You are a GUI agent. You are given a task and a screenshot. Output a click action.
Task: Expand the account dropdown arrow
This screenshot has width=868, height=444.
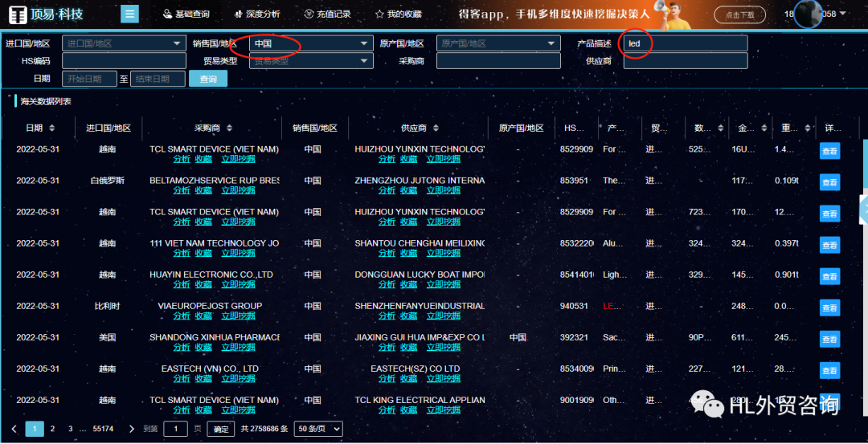[x=843, y=14]
